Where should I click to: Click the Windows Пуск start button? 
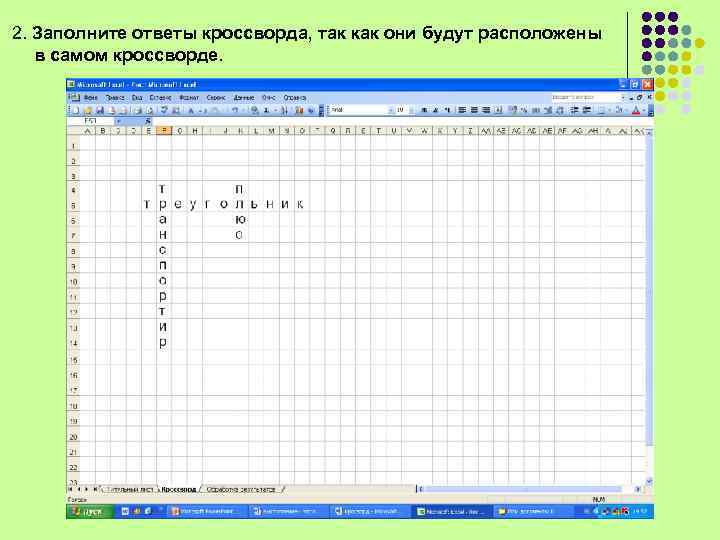click(90, 512)
